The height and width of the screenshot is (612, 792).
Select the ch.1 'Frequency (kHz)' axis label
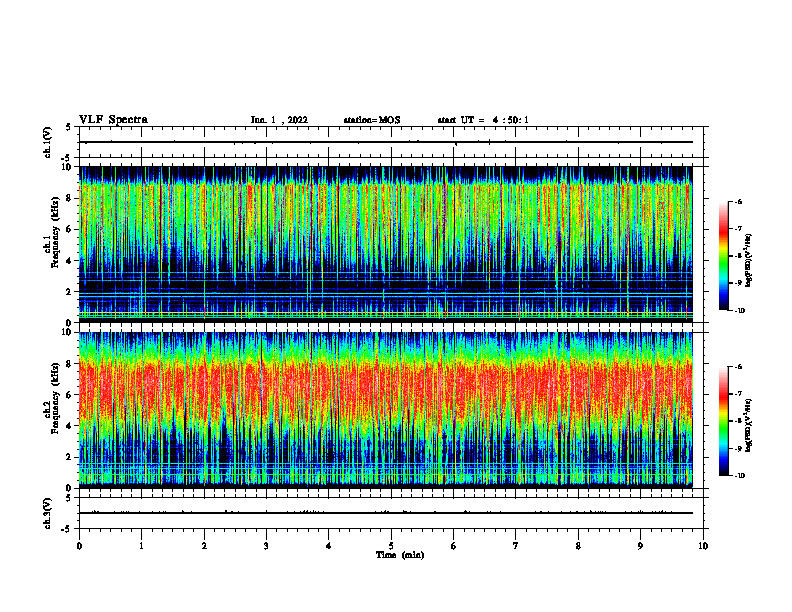pos(56,231)
